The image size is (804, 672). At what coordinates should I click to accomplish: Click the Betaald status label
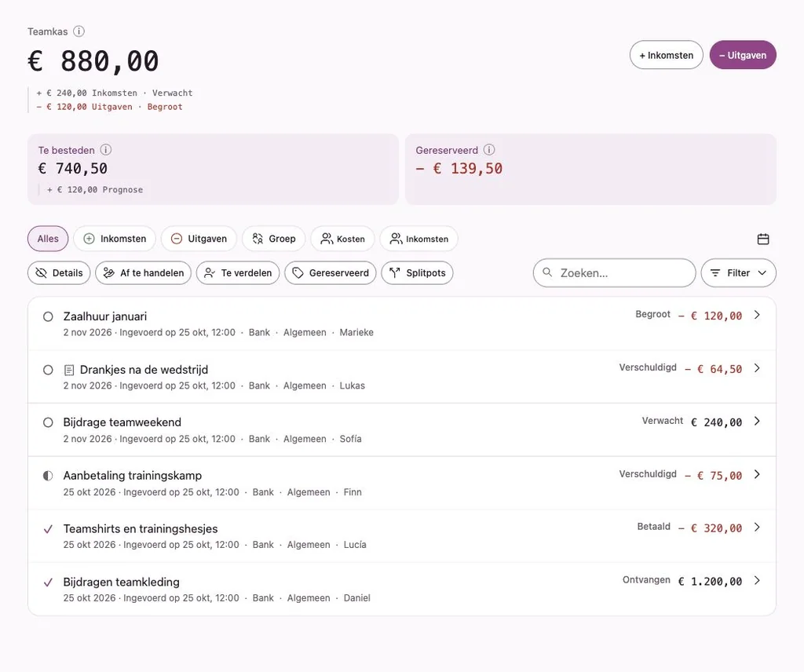[x=654, y=527]
